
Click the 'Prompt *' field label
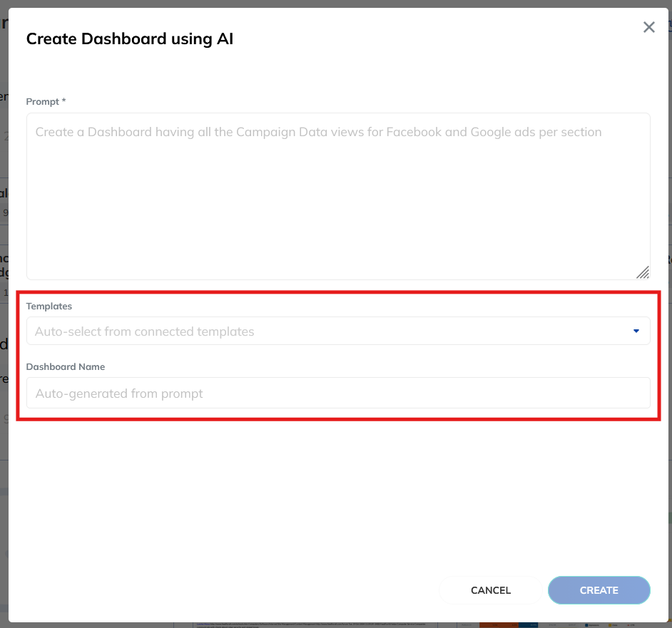46,101
